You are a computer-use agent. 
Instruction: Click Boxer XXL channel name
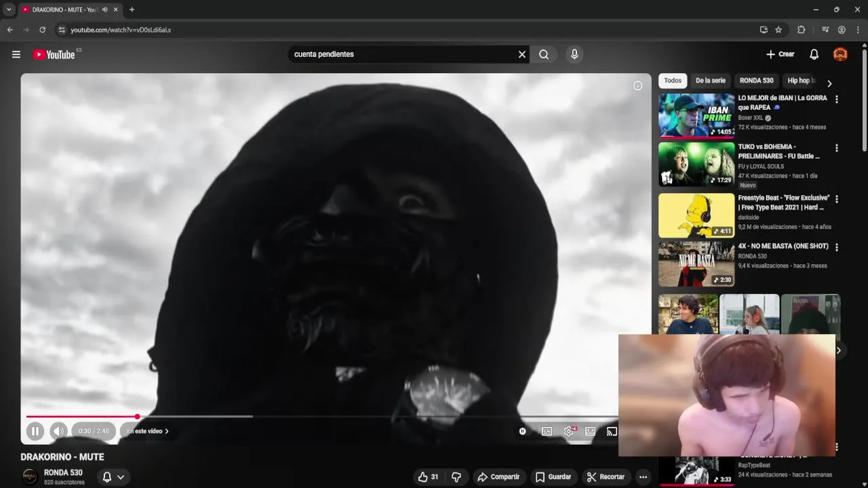(750, 118)
